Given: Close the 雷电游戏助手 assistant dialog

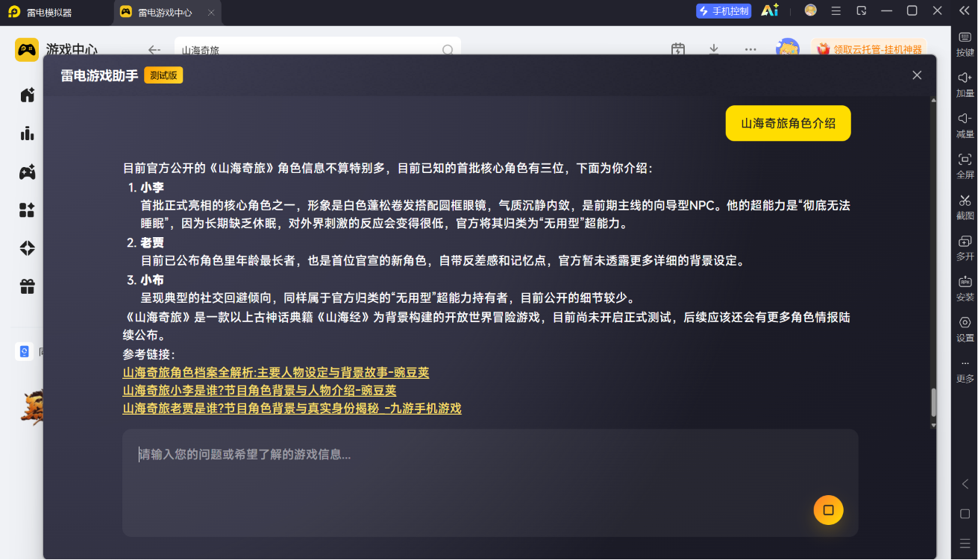Looking at the screenshot, I should pyautogui.click(x=917, y=75).
